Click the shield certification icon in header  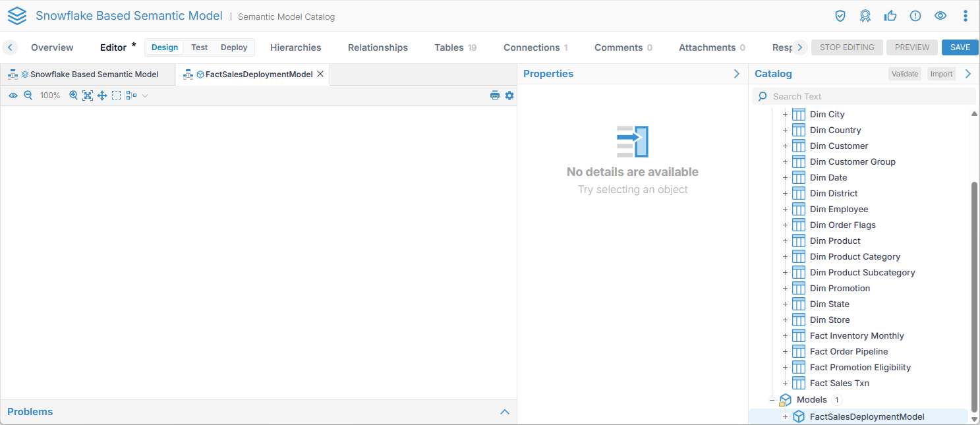click(840, 16)
